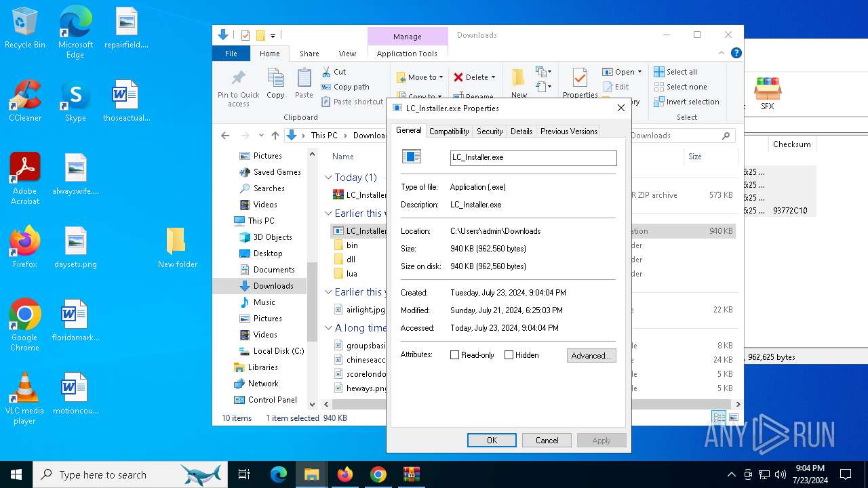Enable the Read-only attribute checkbox
Image resolution: width=868 pixels, height=488 pixels.
(455, 355)
